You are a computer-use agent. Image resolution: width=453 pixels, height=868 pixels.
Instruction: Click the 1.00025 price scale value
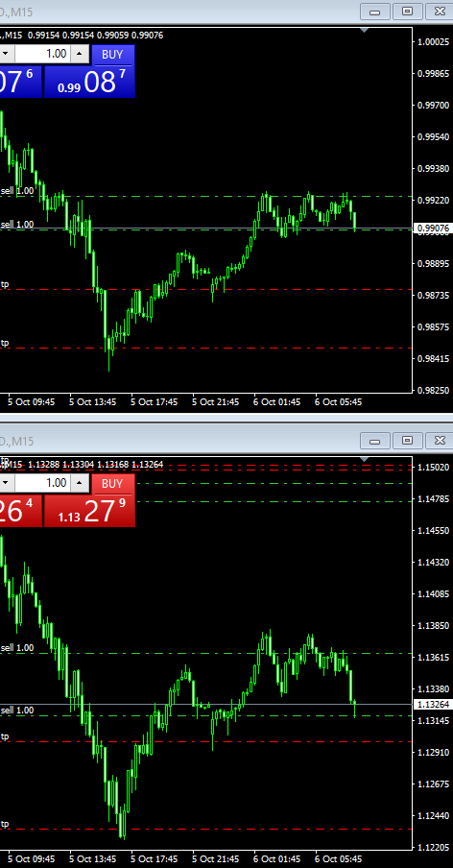point(434,42)
